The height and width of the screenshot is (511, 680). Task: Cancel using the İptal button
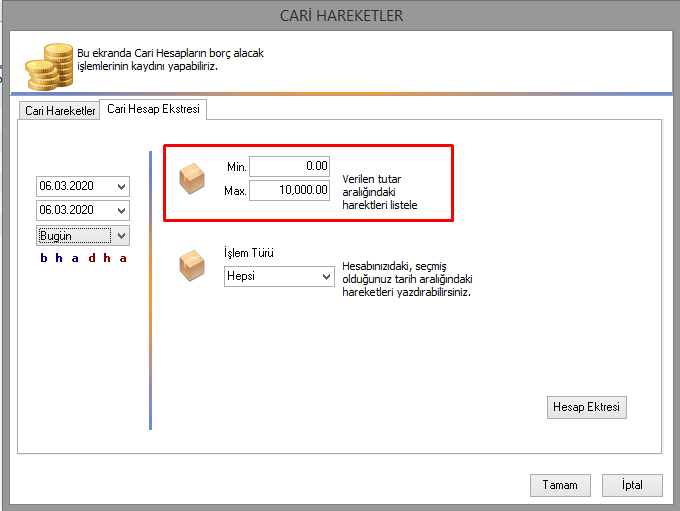pyautogui.click(x=632, y=485)
